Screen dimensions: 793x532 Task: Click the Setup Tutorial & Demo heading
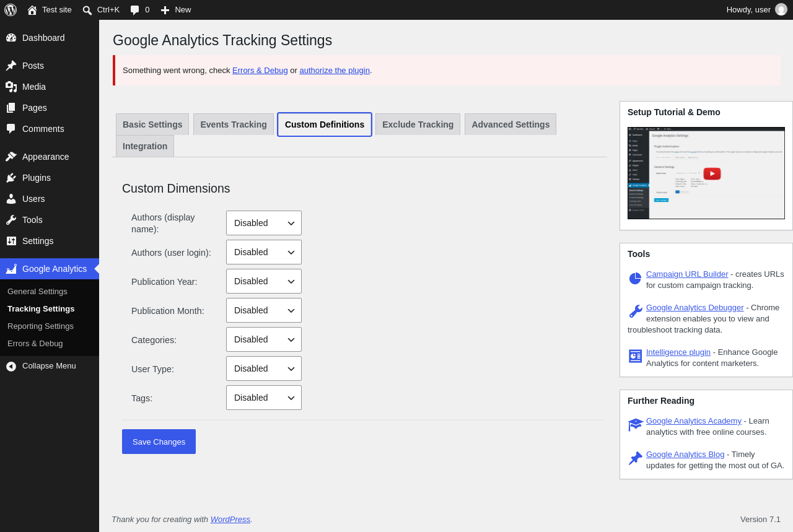click(674, 112)
